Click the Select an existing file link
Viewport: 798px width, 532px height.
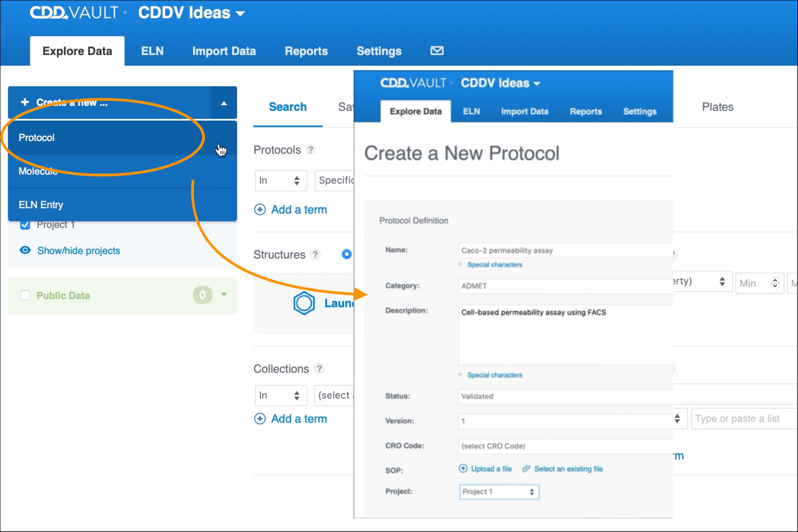pyautogui.click(x=568, y=468)
